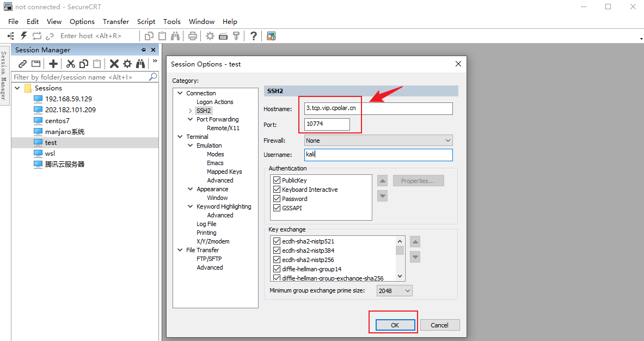Click OK in Session Options dialog
Image resolution: width=644 pixels, height=341 pixels.
[x=395, y=325]
